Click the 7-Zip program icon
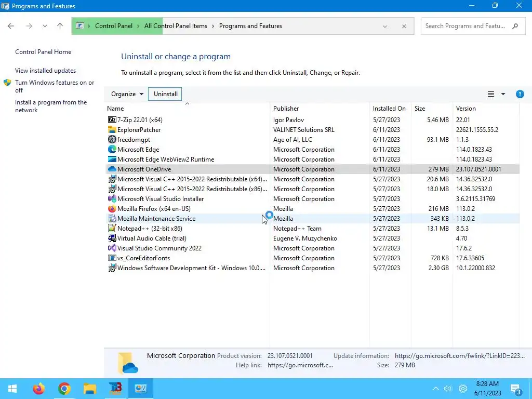532x399 pixels. [x=112, y=120]
